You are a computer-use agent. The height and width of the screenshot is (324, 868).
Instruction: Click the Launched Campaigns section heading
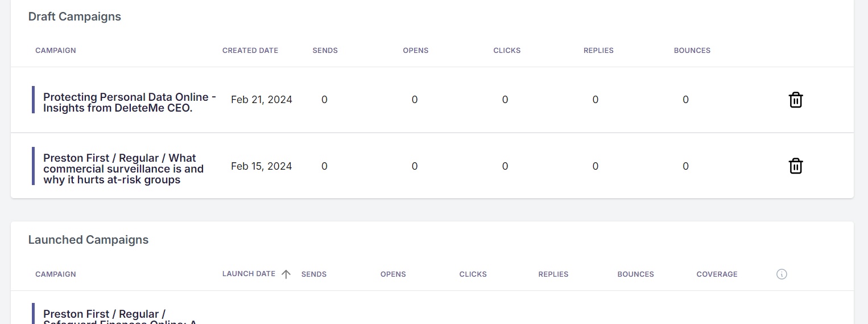(88, 240)
